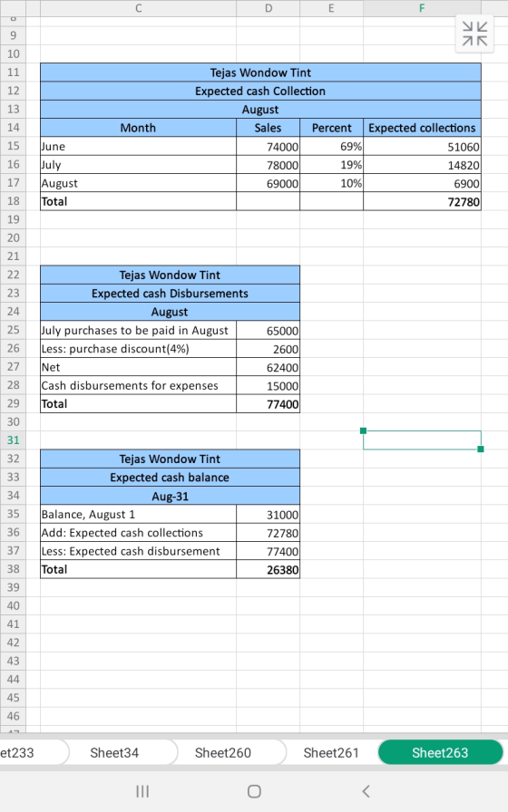Viewport: 508px width, 812px height.
Task: Select cell with value 2600
Action: point(268,349)
